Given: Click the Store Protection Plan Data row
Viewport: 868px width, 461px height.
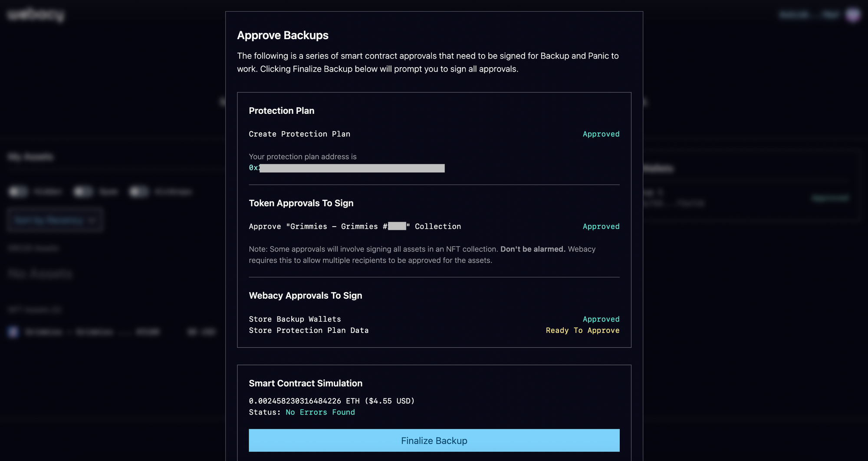Looking at the screenshot, I should [434, 330].
